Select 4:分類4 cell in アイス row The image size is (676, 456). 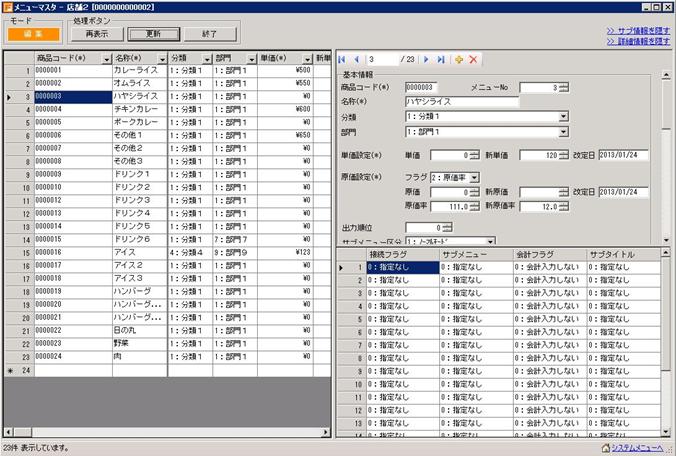pyautogui.click(x=190, y=253)
